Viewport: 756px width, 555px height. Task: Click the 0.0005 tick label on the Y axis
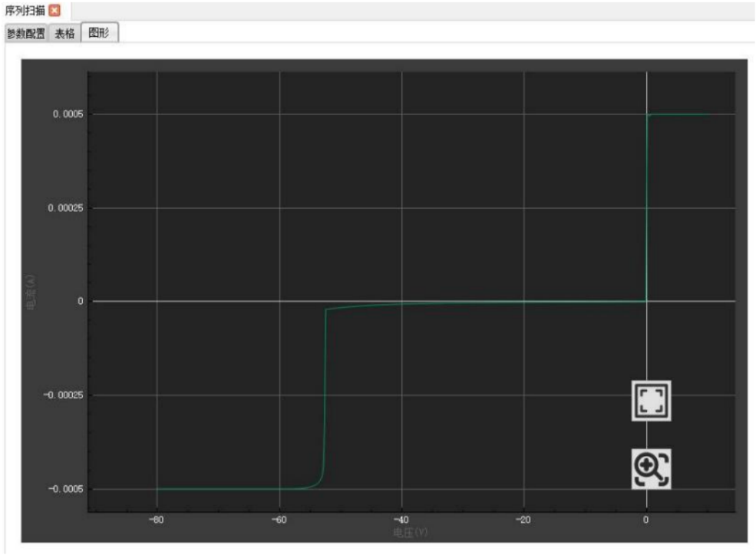(68, 114)
